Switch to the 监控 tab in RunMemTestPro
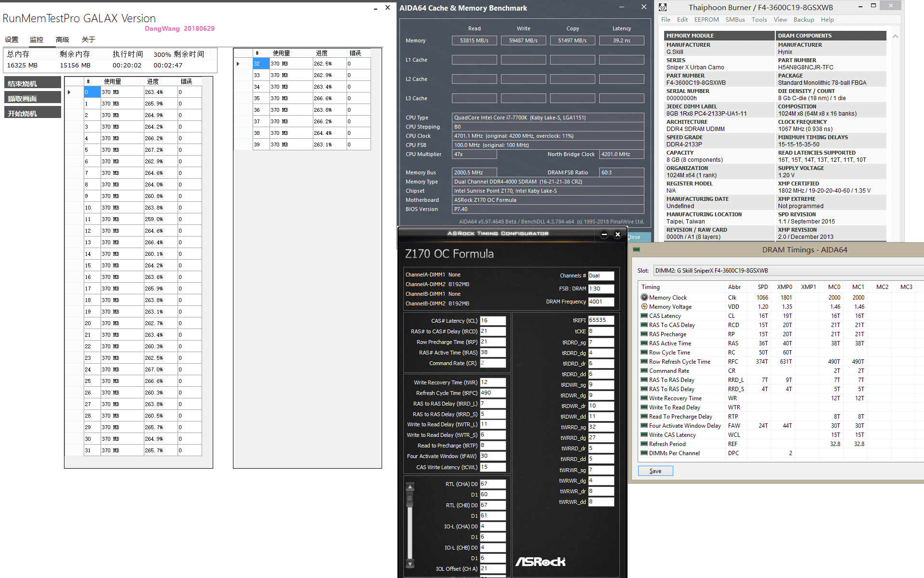This screenshot has width=924, height=578. click(x=37, y=39)
